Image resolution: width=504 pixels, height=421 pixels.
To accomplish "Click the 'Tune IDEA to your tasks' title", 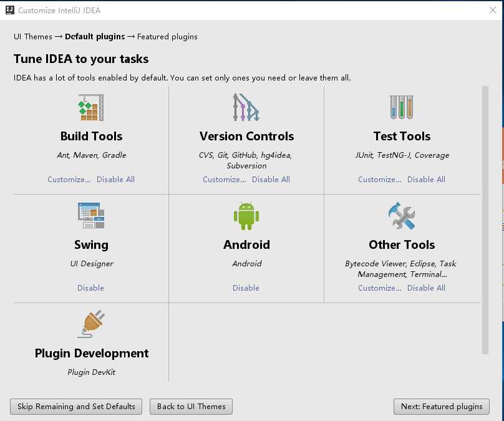I will point(81,59).
